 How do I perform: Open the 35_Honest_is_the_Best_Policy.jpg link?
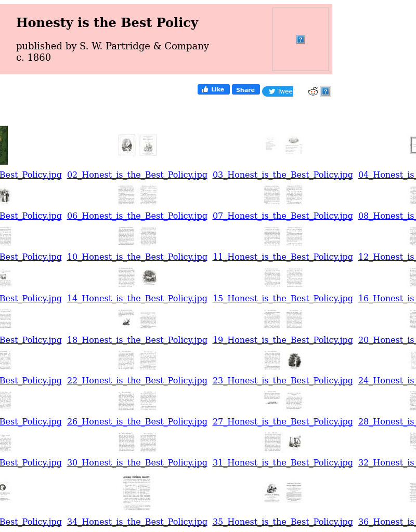click(x=283, y=522)
